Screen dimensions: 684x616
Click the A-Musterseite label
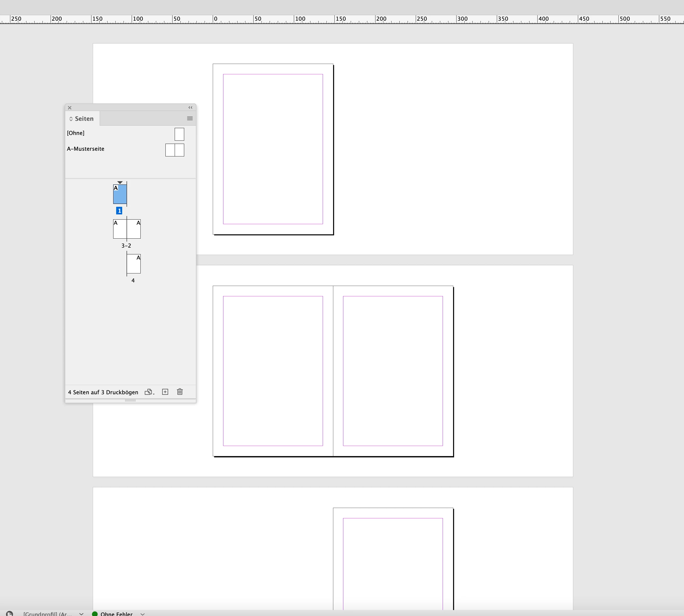86,149
